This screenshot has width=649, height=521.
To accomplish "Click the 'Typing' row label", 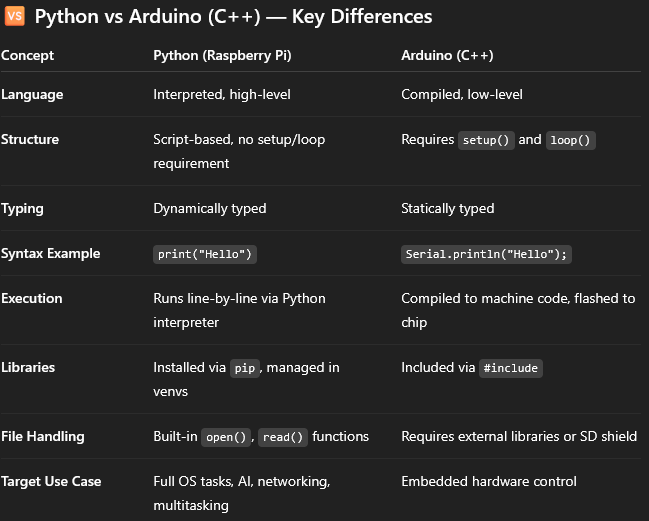I will pyautogui.click(x=22, y=209).
